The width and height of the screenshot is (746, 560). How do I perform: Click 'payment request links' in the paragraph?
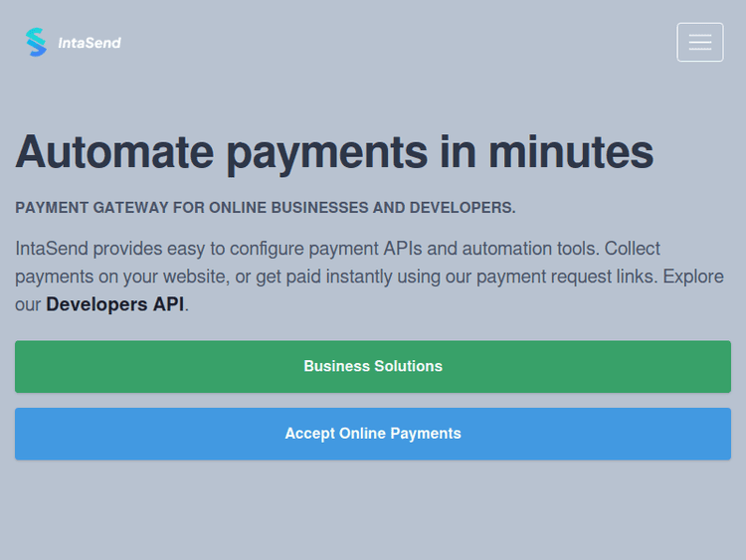pyautogui.click(x=565, y=277)
